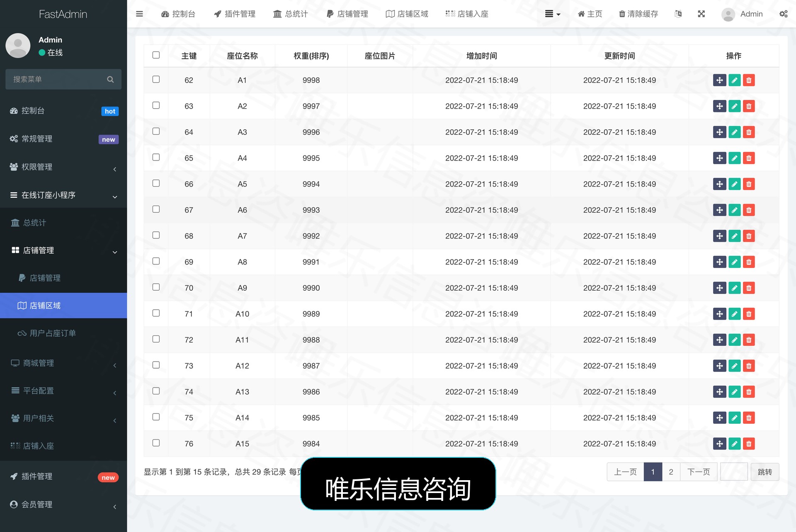This screenshot has width=796, height=532.
Task: Switch to the 总统计 top navigation tab
Action: (x=290, y=14)
